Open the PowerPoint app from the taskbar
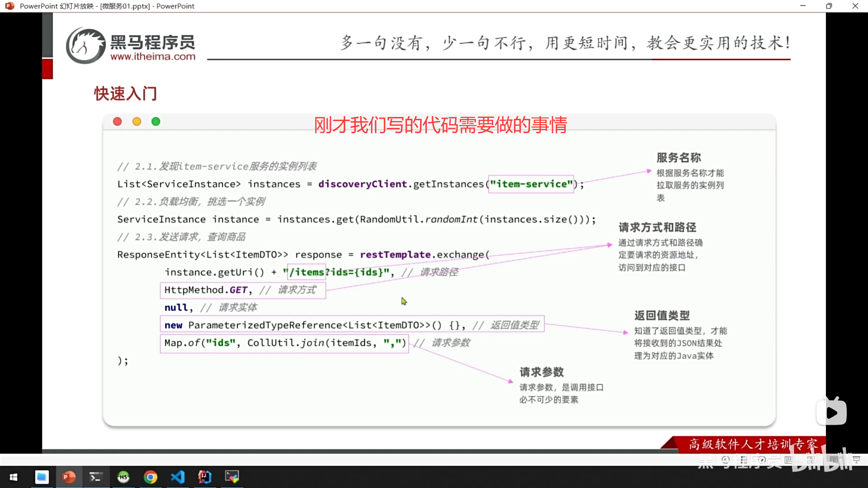Screen dimensions: 868x488 pyautogui.click(x=69, y=477)
